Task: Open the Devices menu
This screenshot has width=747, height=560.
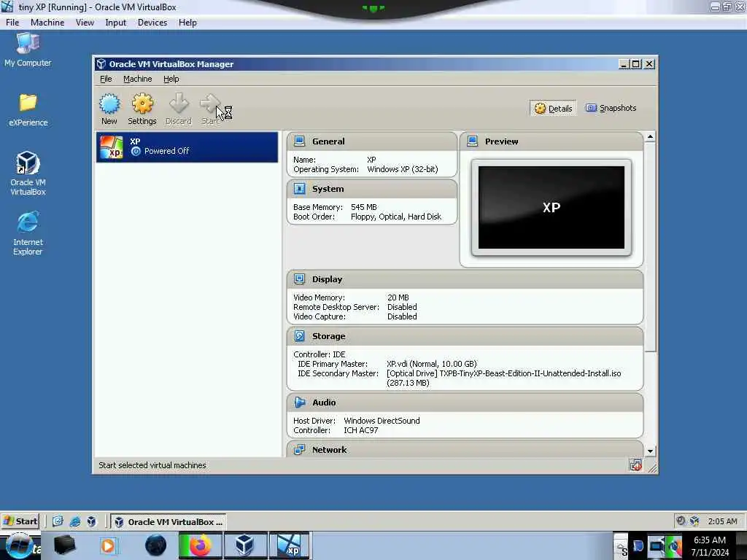Action: point(152,23)
